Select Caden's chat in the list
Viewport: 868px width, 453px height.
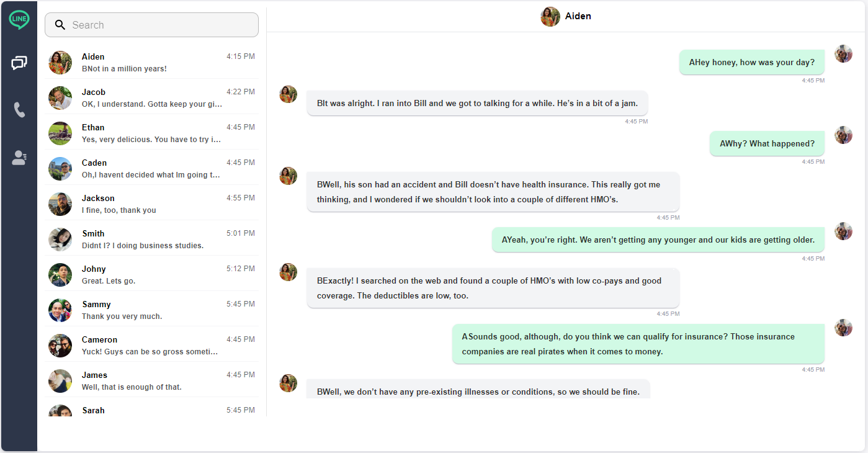pyautogui.click(x=151, y=168)
